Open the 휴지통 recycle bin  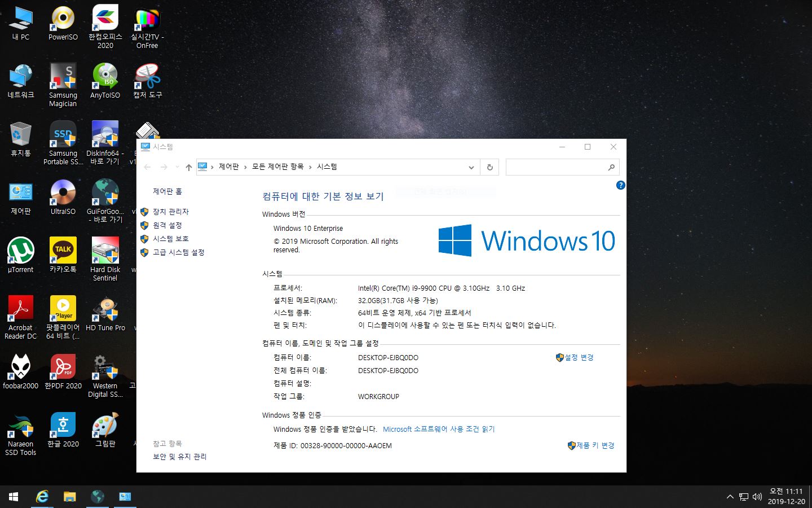click(x=21, y=140)
